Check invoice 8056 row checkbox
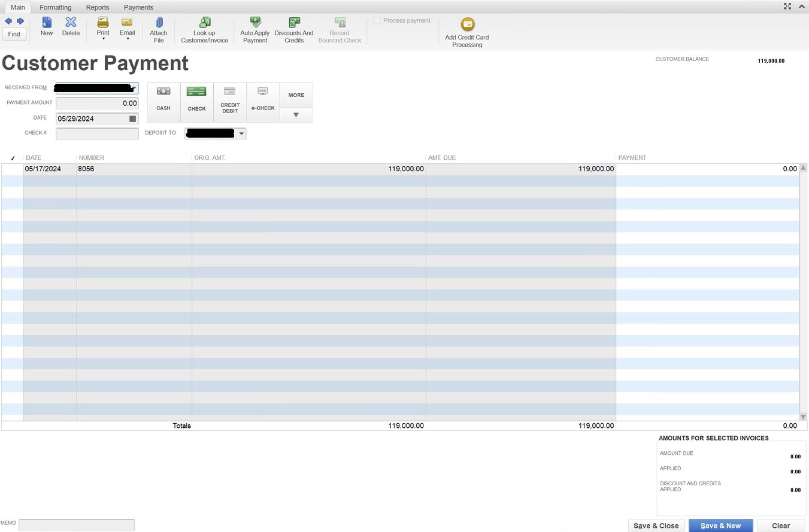The image size is (809, 532). (13, 169)
